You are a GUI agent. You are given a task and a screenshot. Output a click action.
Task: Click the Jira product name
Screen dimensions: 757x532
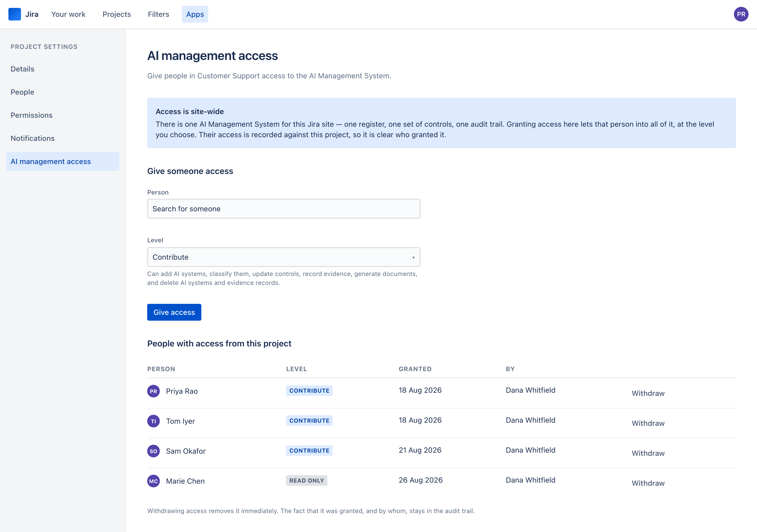point(32,14)
